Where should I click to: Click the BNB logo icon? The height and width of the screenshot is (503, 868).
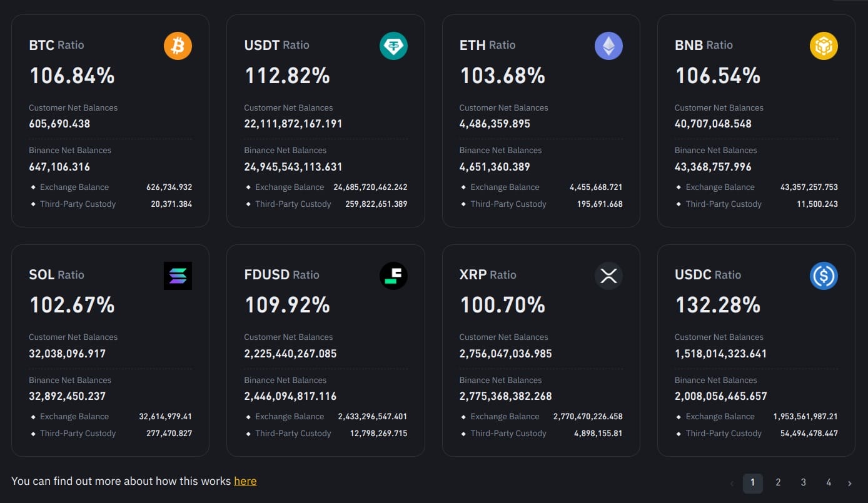coord(824,46)
